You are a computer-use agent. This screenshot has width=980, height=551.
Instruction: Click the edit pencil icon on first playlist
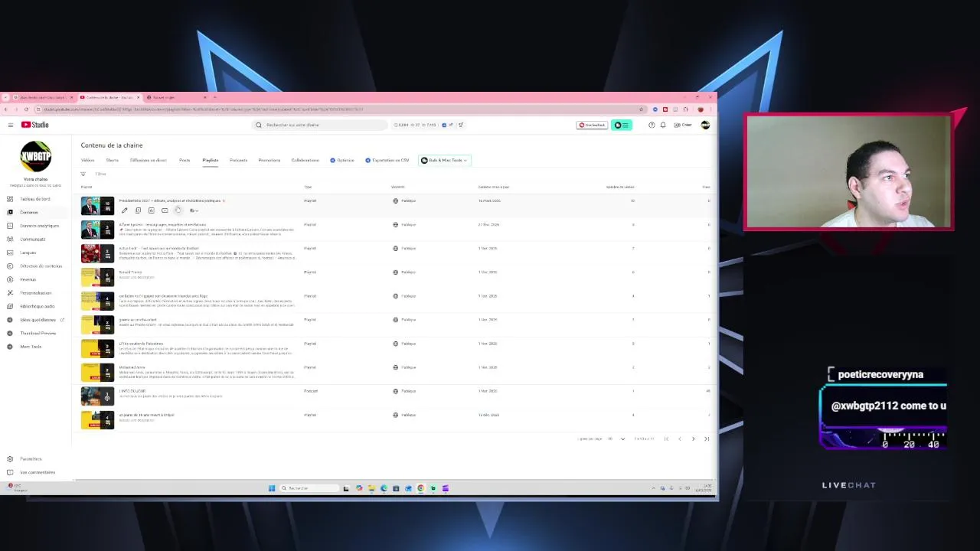click(124, 210)
